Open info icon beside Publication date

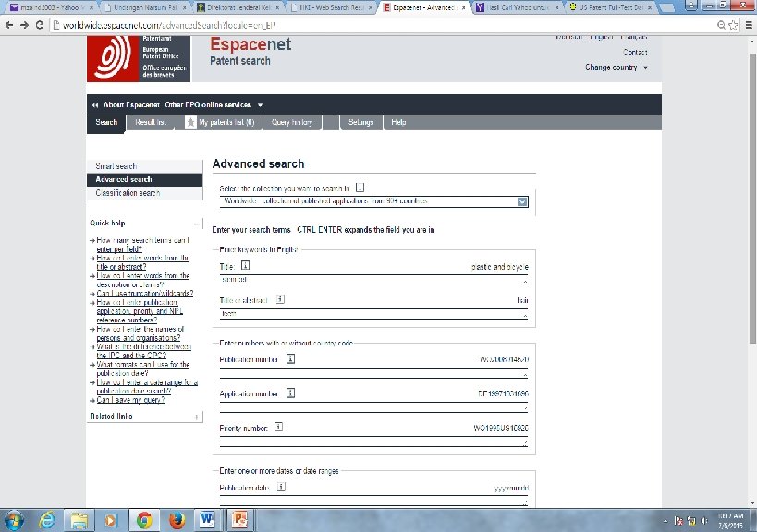[281, 487]
